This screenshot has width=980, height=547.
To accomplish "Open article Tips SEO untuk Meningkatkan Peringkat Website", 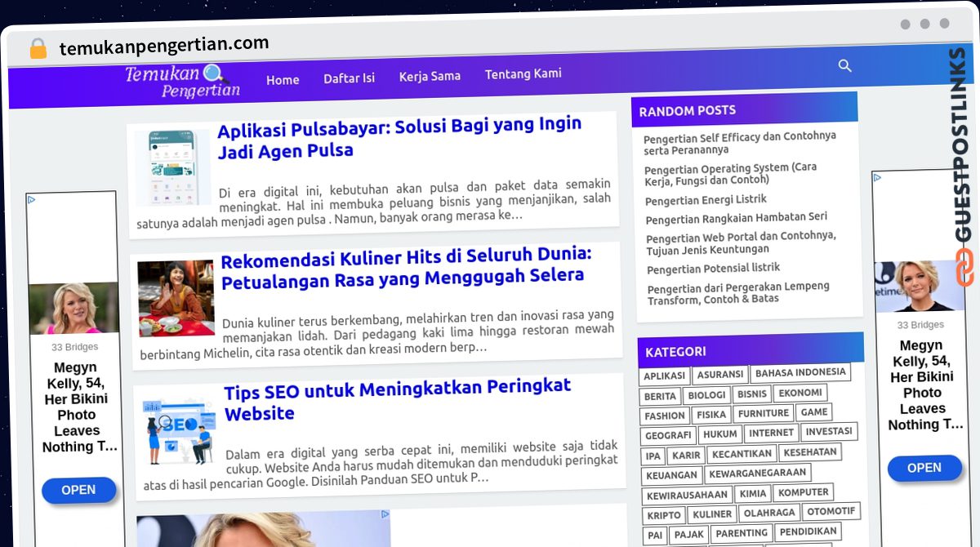I will click(x=398, y=400).
